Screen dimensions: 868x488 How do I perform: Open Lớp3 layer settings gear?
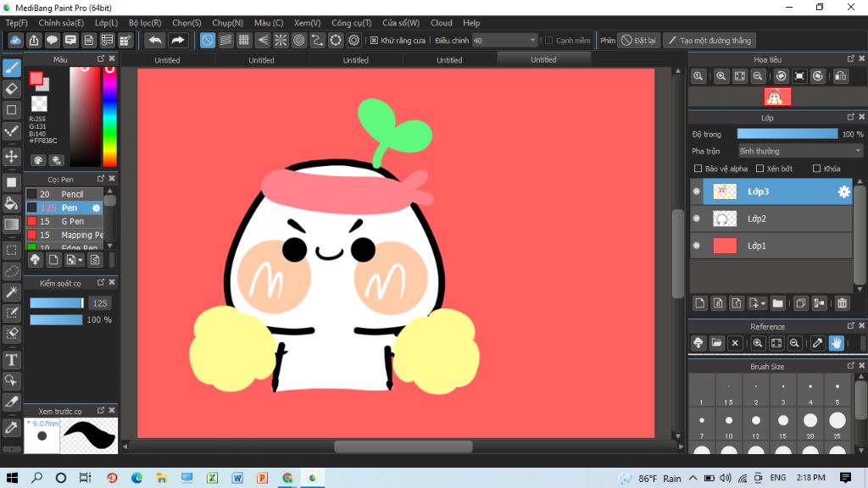point(843,191)
